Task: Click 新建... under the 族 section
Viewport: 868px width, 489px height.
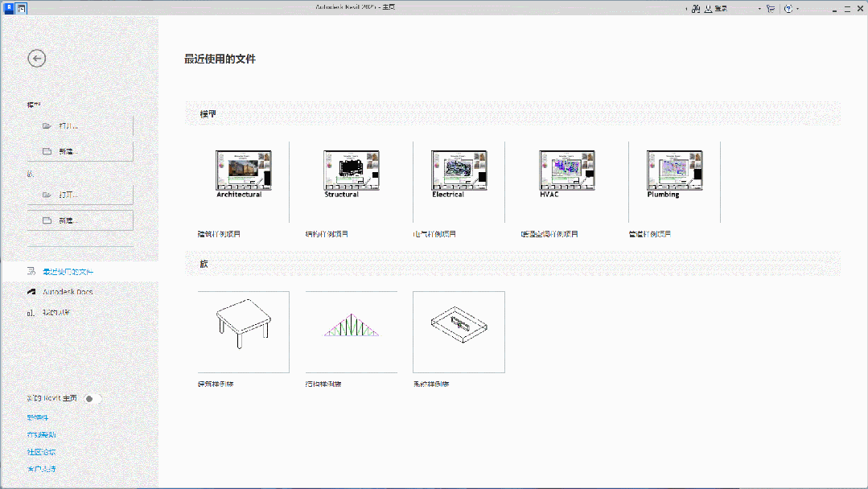Action: [x=80, y=220]
